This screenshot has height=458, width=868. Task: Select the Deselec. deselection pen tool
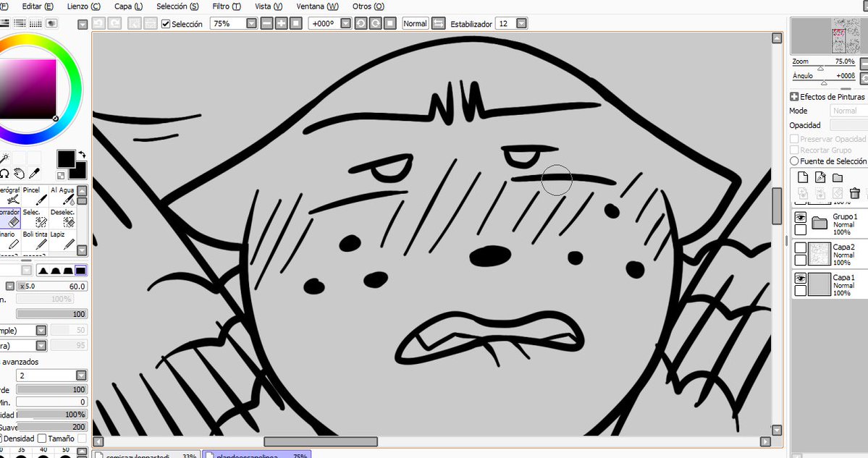click(x=62, y=218)
